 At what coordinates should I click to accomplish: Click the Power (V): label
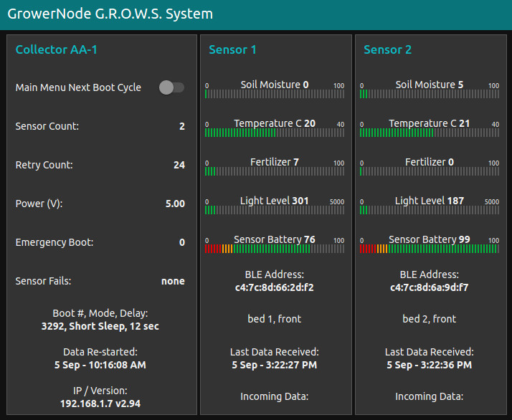[x=39, y=204]
